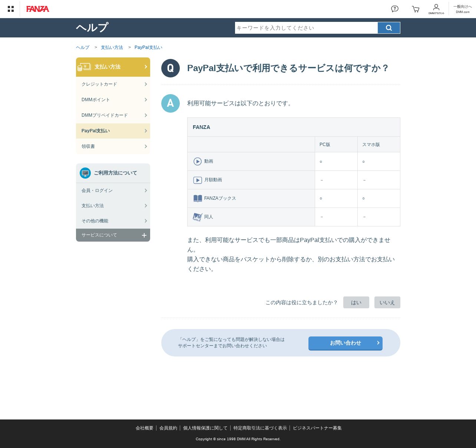Click the FANZAブックス row label
The width and height of the screenshot is (476, 448).
220,198
